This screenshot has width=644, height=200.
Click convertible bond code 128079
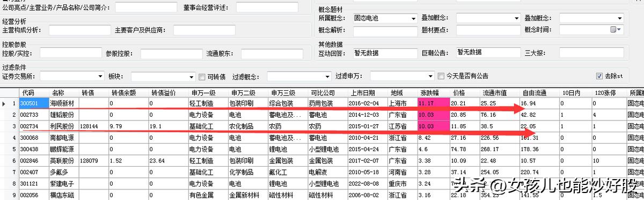[x=94, y=161]
